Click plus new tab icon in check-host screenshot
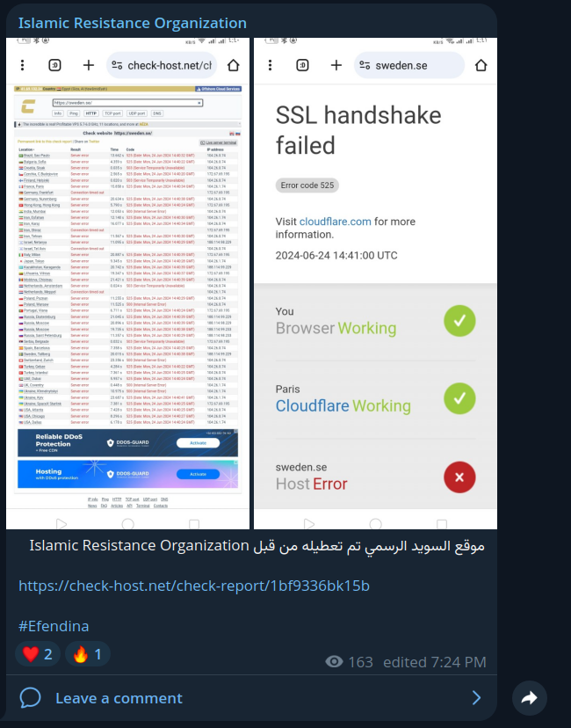 88,65
